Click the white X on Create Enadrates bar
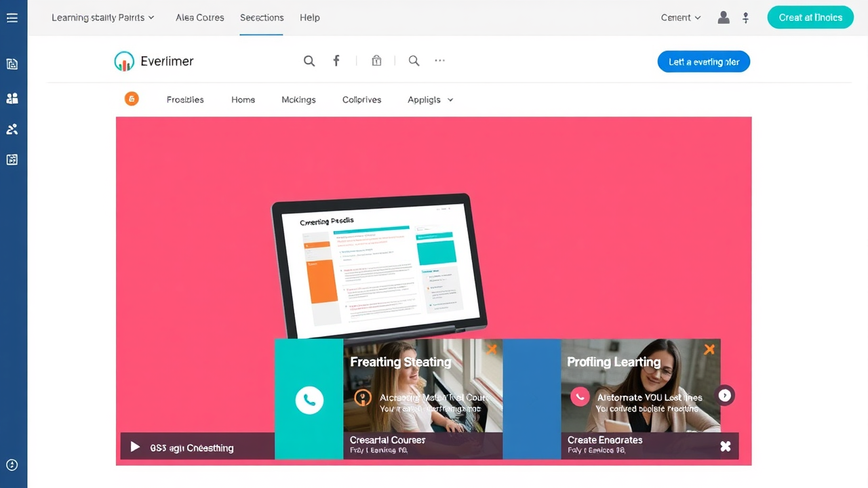Screen dimensions: 868x488 click(x=726, y=446)
